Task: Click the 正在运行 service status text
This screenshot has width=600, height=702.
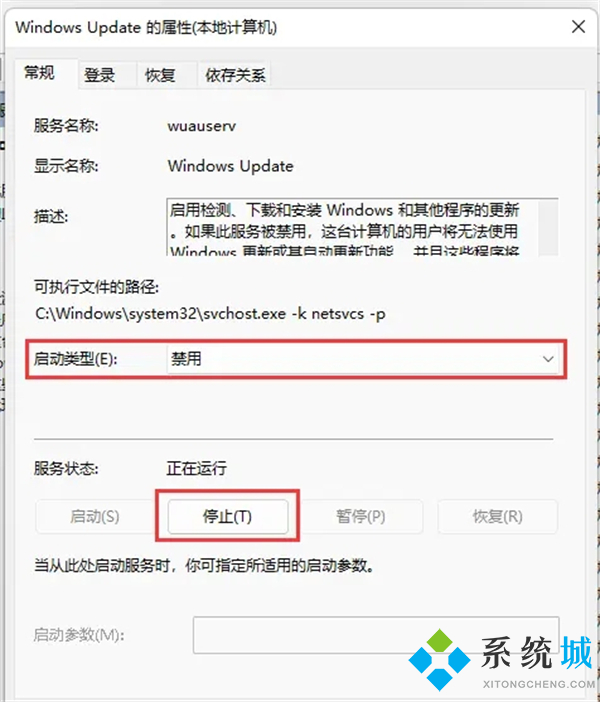Action: coord(197,468)
